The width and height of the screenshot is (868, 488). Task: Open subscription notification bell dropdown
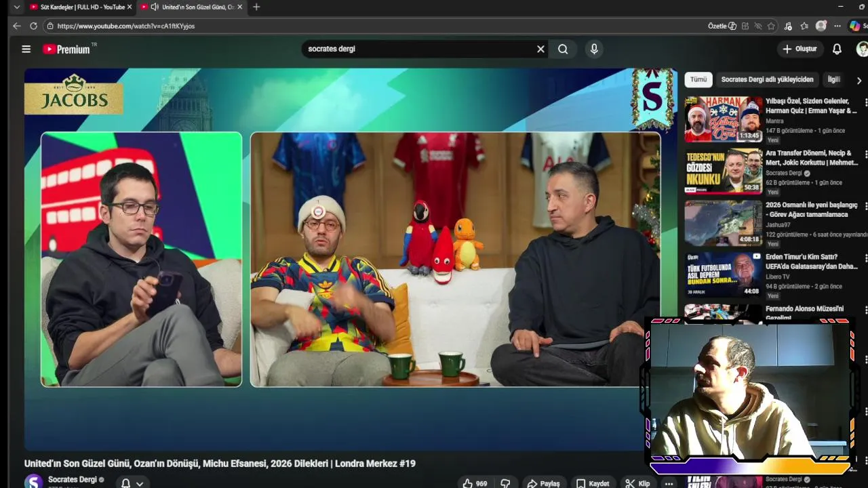[x=132, y=483]
